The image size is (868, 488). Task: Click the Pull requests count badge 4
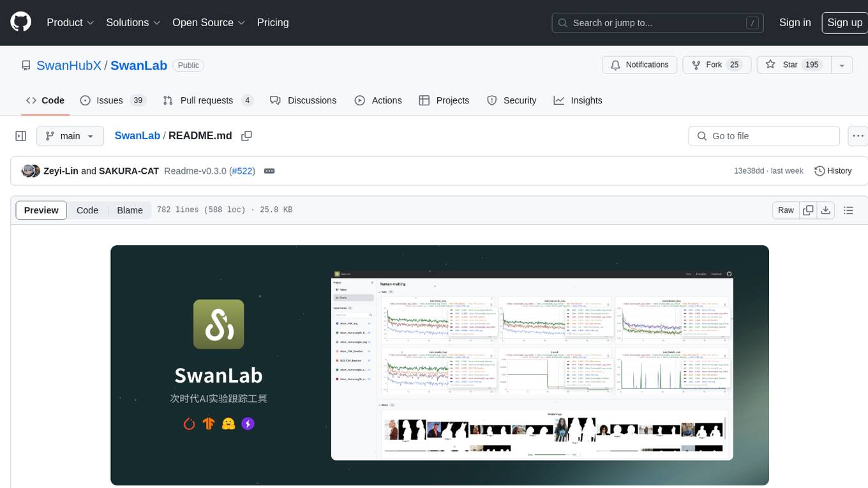tap(248, 100)
